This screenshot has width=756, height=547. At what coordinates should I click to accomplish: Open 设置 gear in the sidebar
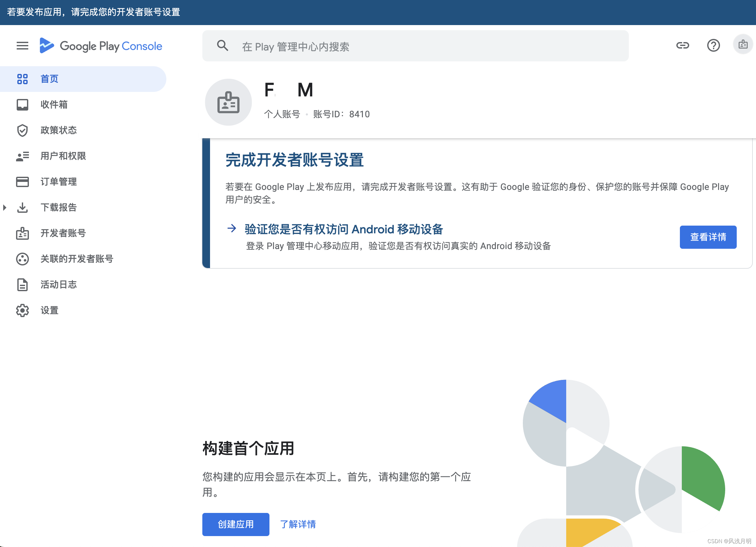22,310
